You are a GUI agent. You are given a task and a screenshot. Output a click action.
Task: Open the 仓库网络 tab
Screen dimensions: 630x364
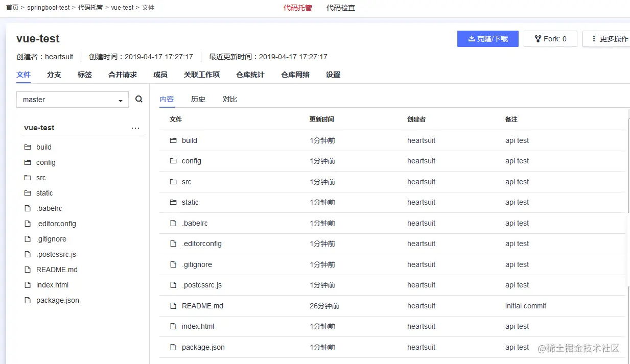(x=295, y=75)
